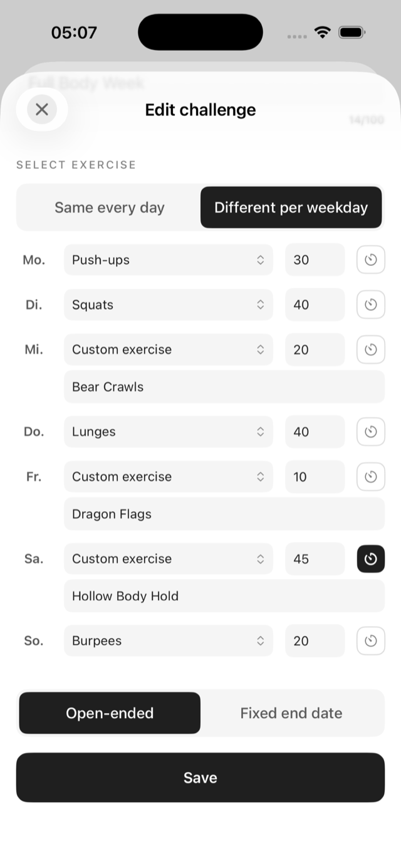Enable timer for Friday's Dragon Flags row
The height and width of the screenshot is (868, 401).
(x=371, y=477)
